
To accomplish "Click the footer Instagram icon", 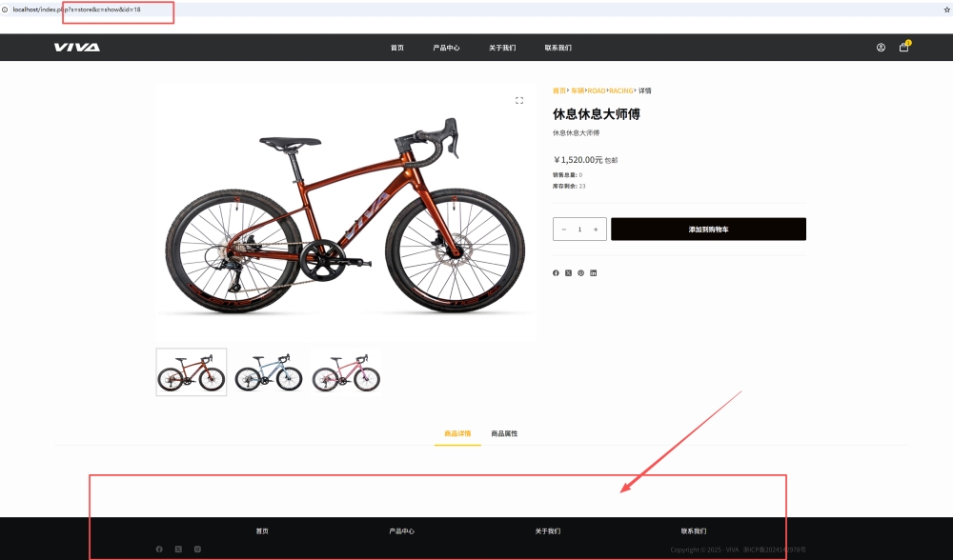I will [197, 550].
